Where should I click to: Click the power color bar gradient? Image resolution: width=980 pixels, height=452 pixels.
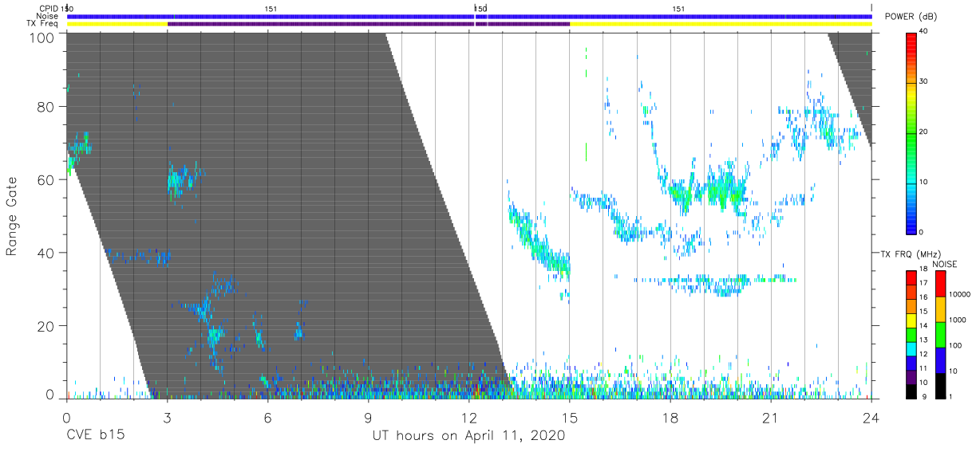click(911, 133)
